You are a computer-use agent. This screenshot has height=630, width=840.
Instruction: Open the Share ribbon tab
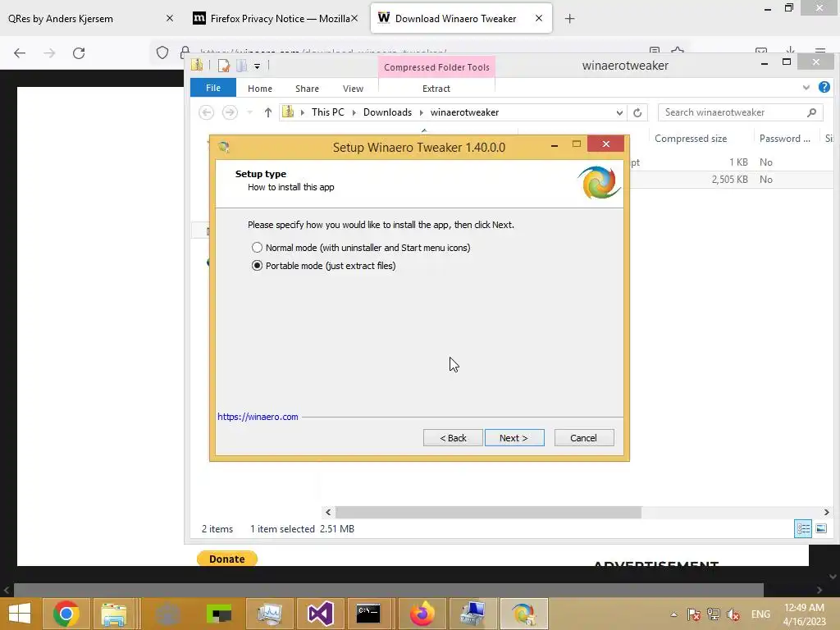(307, 89)
